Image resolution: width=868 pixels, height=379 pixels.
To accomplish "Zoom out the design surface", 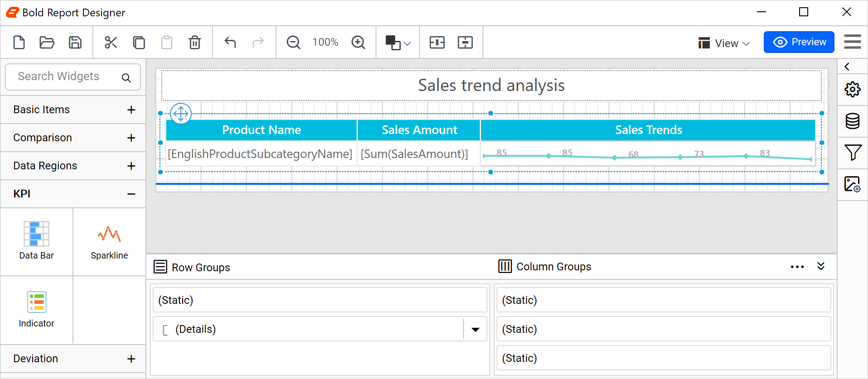I will [x=294, y=43].
